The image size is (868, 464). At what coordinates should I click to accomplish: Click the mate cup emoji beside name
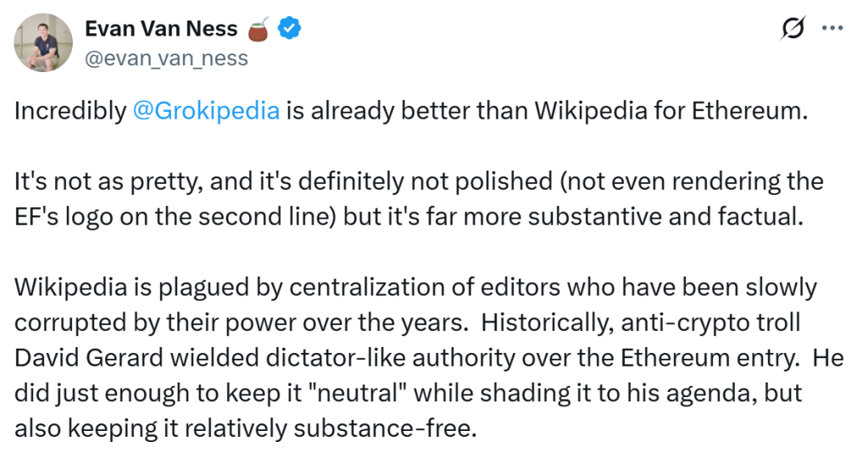click(x=259, y=29)
